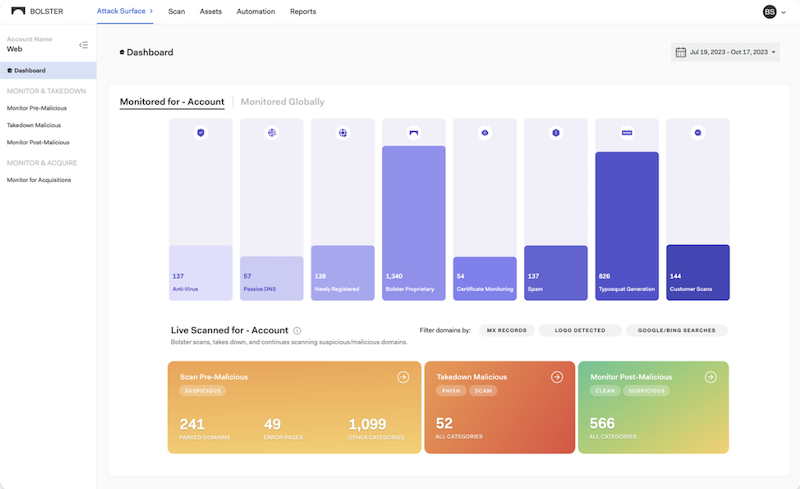The width and height of the screenshot is (800, 489).
Task: Open the Scan menu
Action: pos(177,11)
